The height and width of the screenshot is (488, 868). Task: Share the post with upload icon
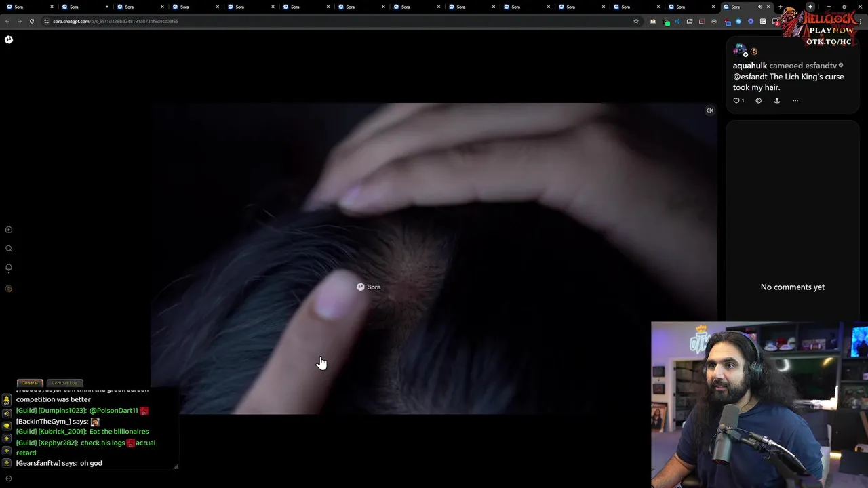click(x=777, y=100)
